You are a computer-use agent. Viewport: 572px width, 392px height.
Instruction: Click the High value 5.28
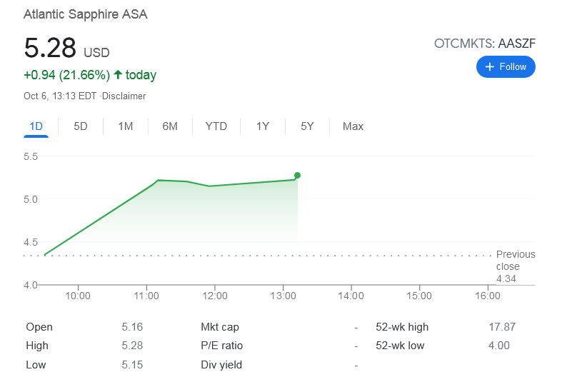pyautogui.click(x=132, y=346)
